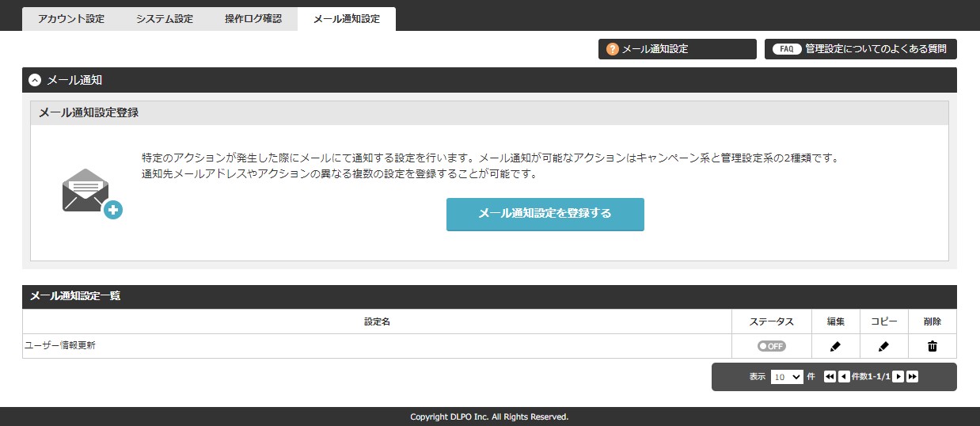980x426 pixels.
Task: Open the 表示 items-per-page dropdown
Action: [787, 377]
